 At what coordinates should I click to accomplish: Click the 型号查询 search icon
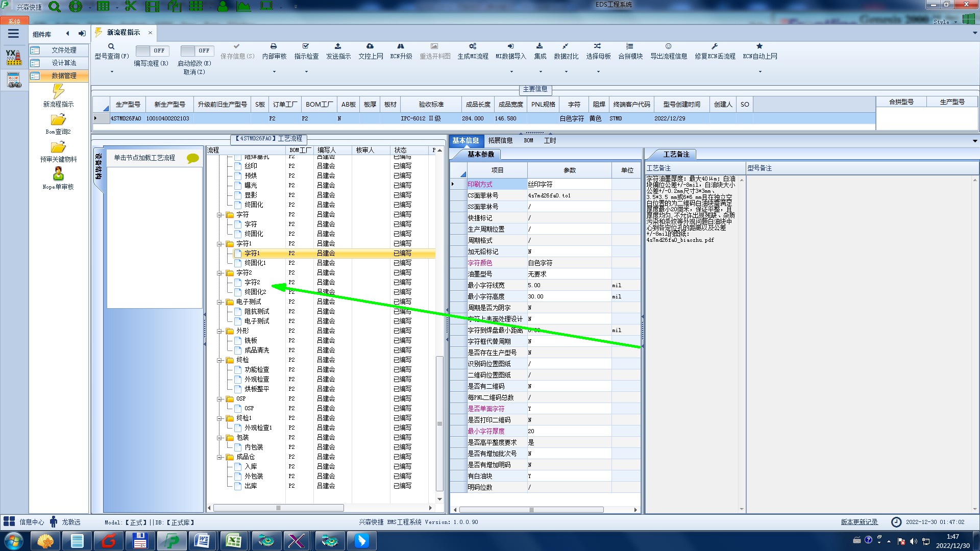pyautogui.click(x=111, y=46)
